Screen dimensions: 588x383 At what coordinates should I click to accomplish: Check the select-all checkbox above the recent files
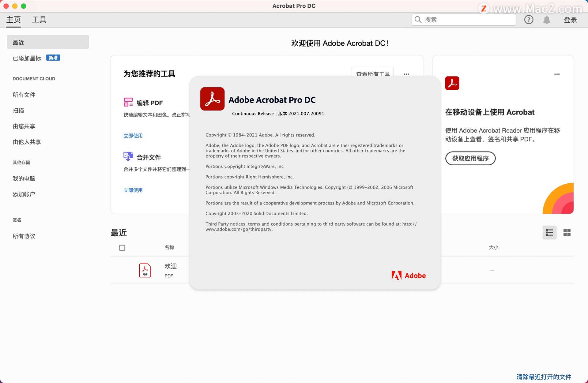click(x=122, y=247)
